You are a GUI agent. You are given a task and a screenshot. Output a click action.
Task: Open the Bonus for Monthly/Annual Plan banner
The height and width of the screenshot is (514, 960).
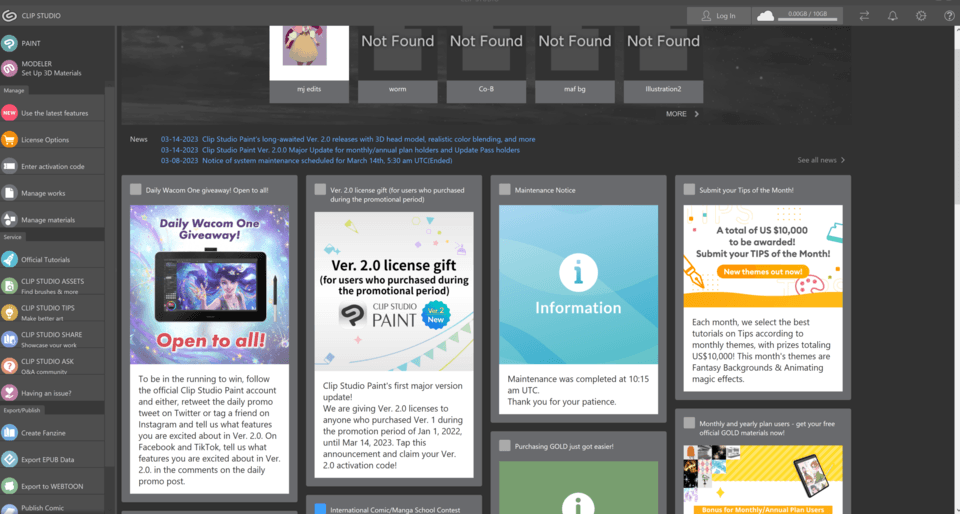pyautogui.click(x=763, y=480)
